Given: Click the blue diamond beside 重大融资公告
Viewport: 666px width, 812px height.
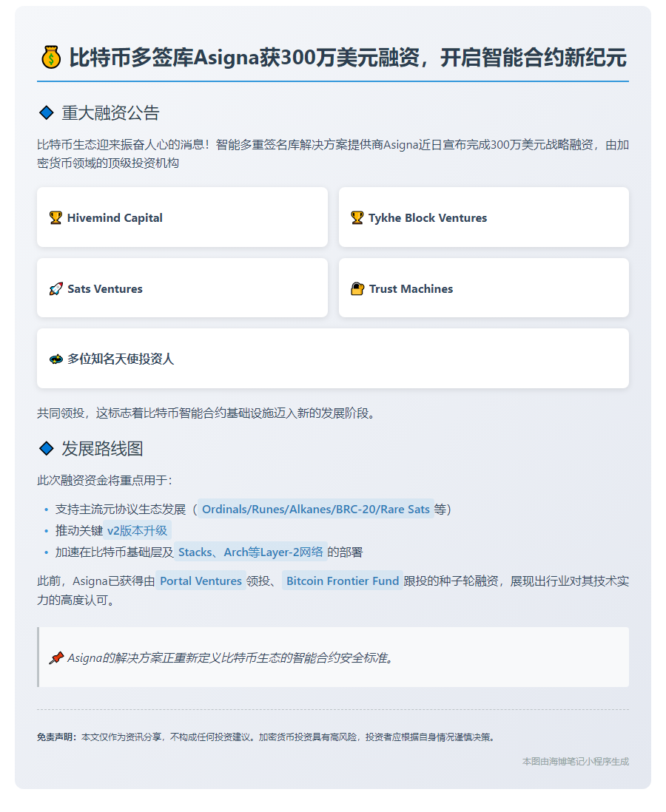Looking at the screenshot, I should click(47, 112).
